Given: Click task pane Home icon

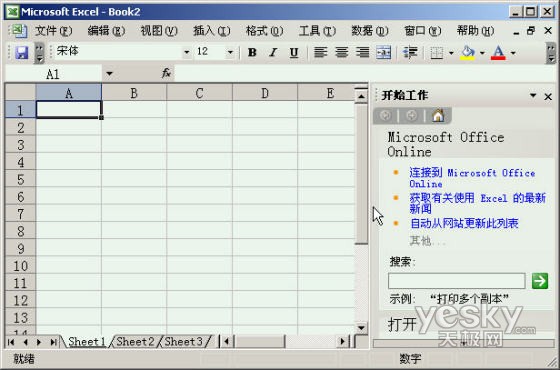Looking at the screenshot, I should click(x=438, y=115).
